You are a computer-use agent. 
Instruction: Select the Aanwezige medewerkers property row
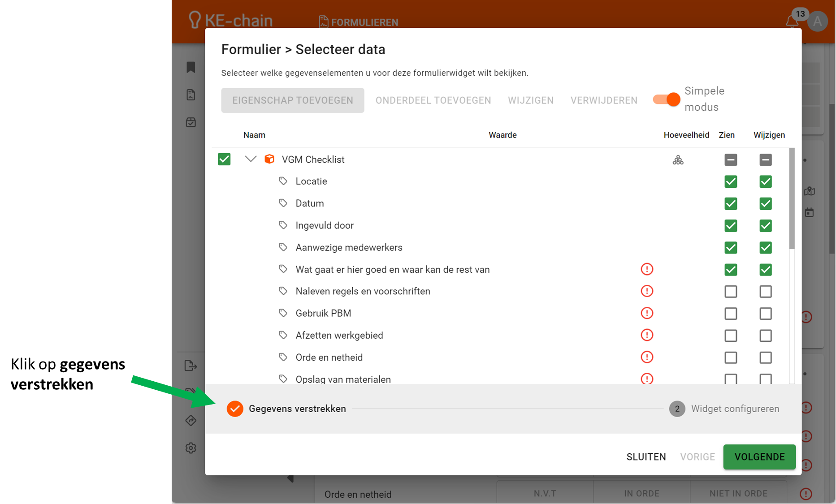pos(349,248)
